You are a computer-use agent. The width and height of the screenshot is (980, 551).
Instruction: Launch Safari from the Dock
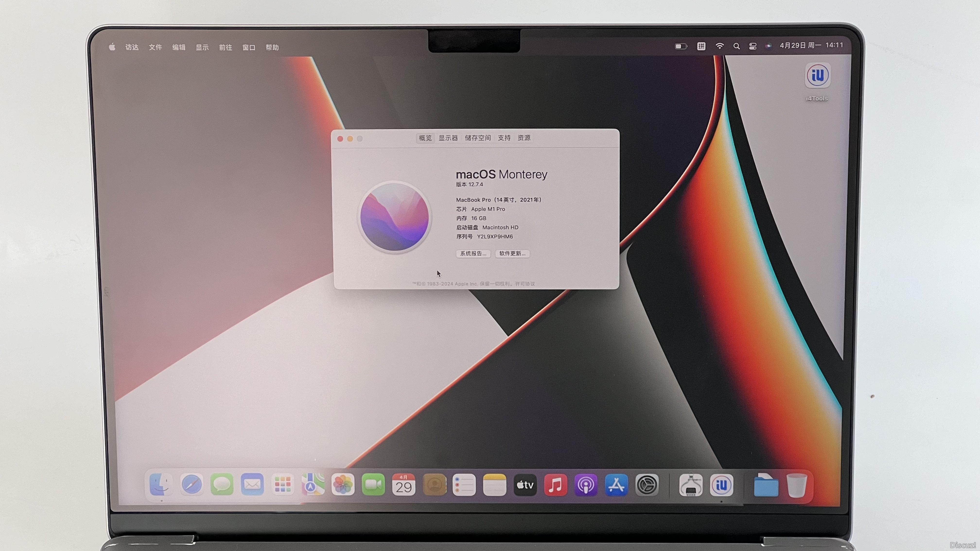191,484
